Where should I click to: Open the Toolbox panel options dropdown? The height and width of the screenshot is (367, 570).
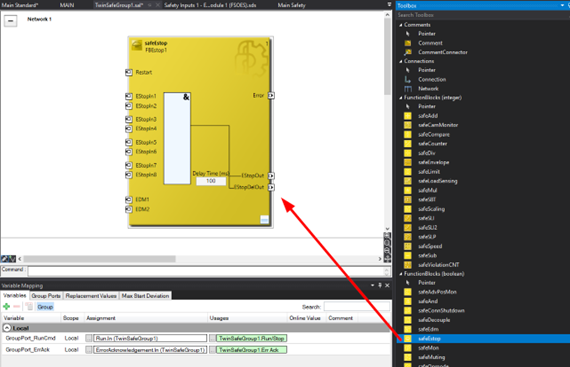pyautogui.click(x=563, y=5)
